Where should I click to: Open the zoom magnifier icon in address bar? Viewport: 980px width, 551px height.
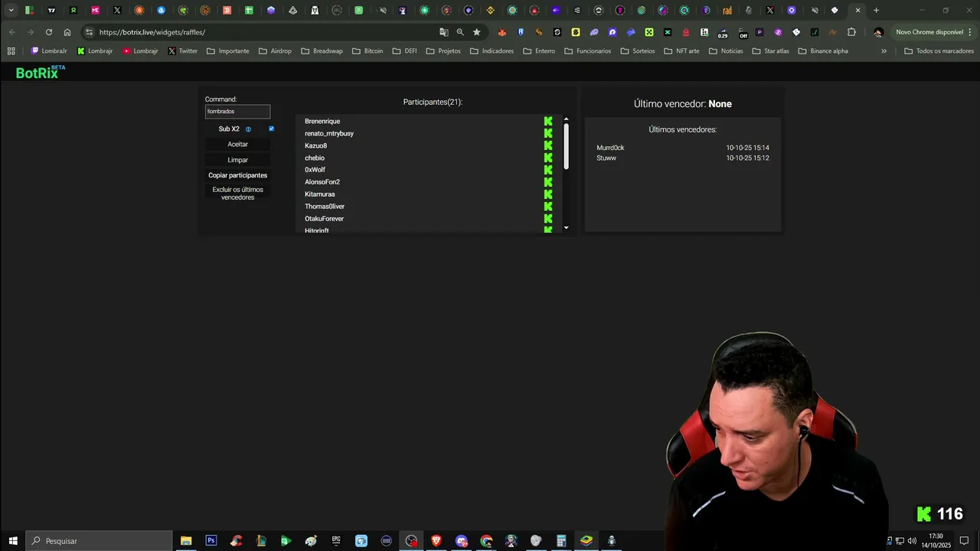460,32
